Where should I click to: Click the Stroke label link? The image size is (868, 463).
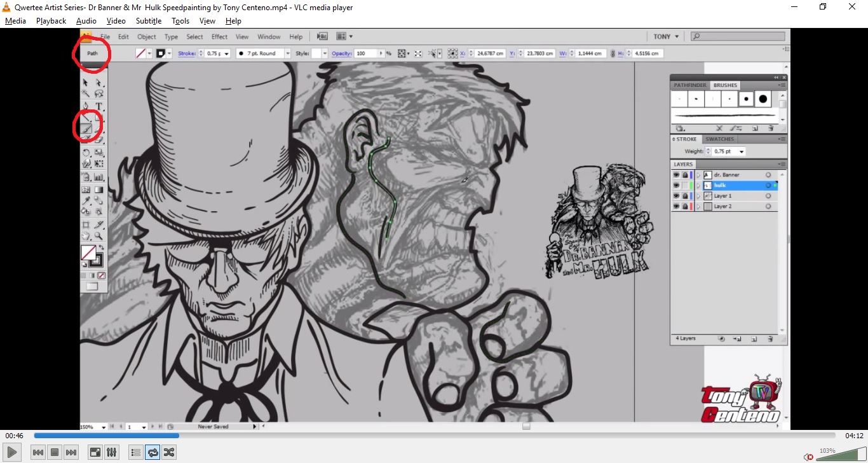coord(187,53)
